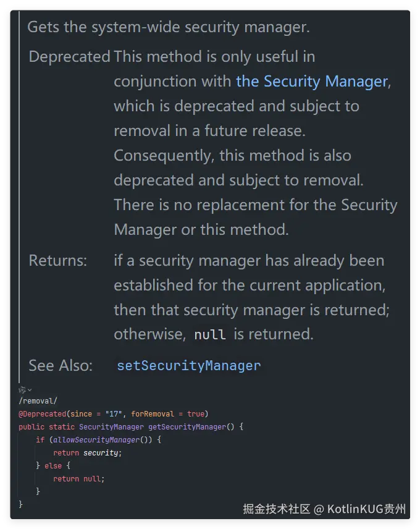Click the inline null code in Returns text
This screenshot has height=529, width=420.
pyautogui.click(x=209, y=334)
